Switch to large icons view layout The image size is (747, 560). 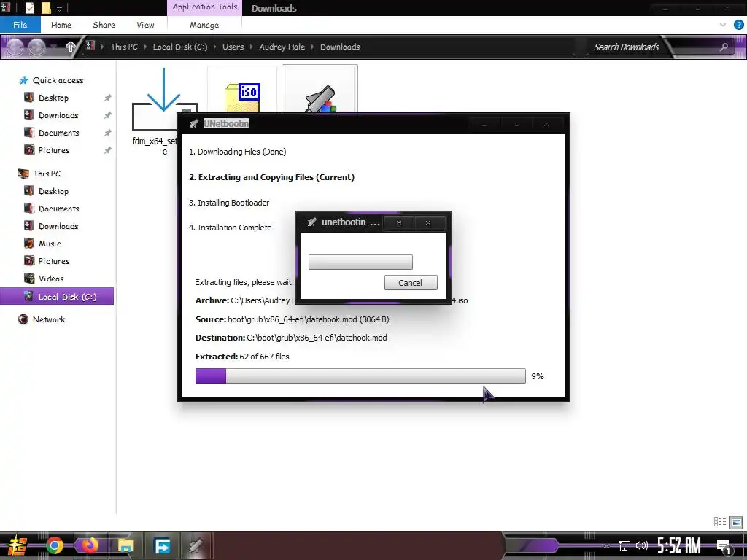736,522
